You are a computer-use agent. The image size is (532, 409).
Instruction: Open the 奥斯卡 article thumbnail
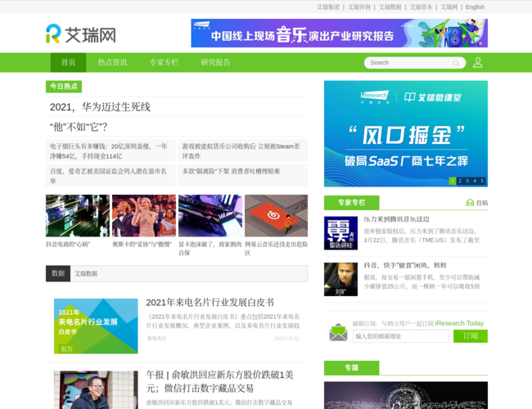click(144, 216)
